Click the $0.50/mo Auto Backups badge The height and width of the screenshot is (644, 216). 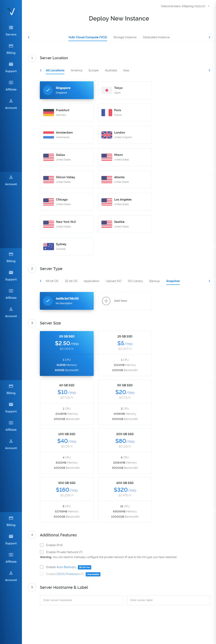84,567
